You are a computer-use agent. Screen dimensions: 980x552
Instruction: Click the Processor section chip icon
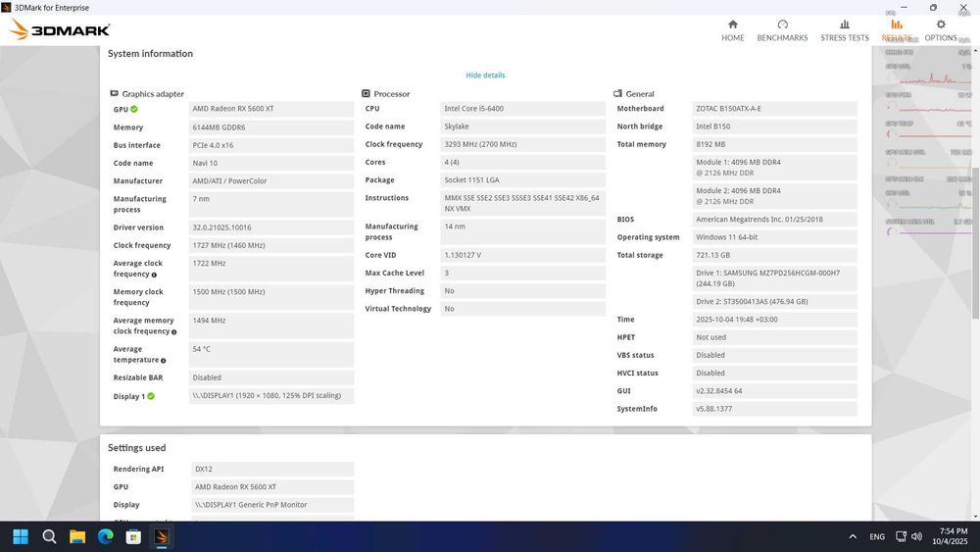367,94
